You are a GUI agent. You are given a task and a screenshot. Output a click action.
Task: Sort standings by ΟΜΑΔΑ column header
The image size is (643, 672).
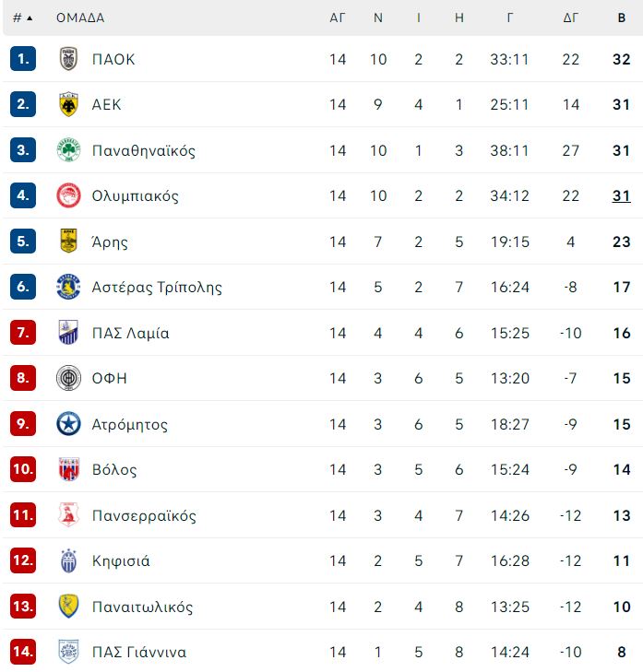80,18
